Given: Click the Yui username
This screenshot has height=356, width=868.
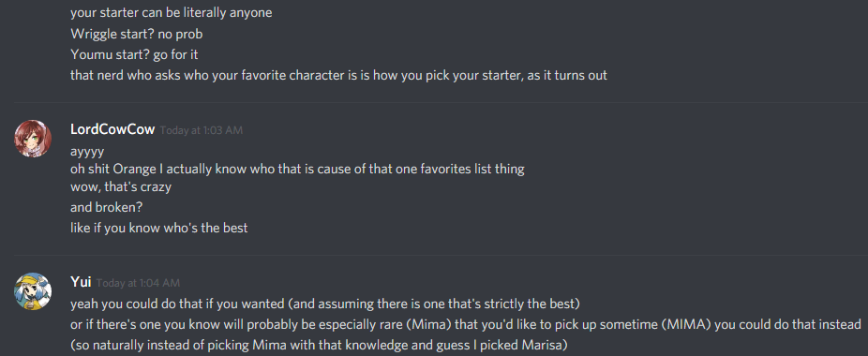Looking at the screenshot, I should tap(81, 282).
